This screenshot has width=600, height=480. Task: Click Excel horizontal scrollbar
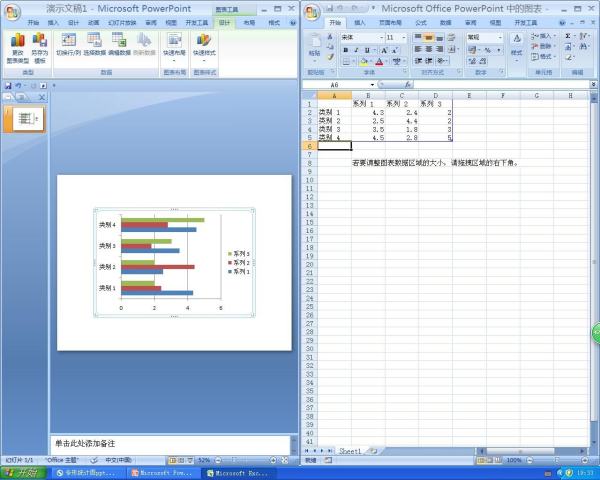[520, 451]
